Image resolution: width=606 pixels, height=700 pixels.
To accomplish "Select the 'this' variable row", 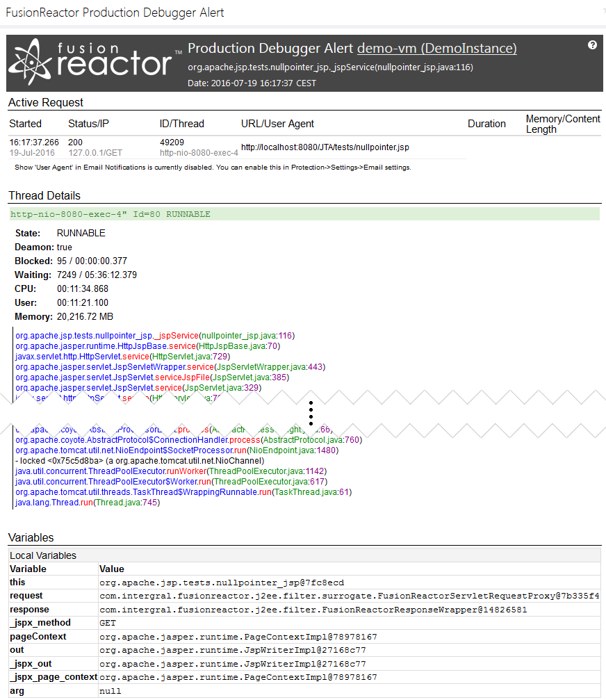I will tap(304, 582).
